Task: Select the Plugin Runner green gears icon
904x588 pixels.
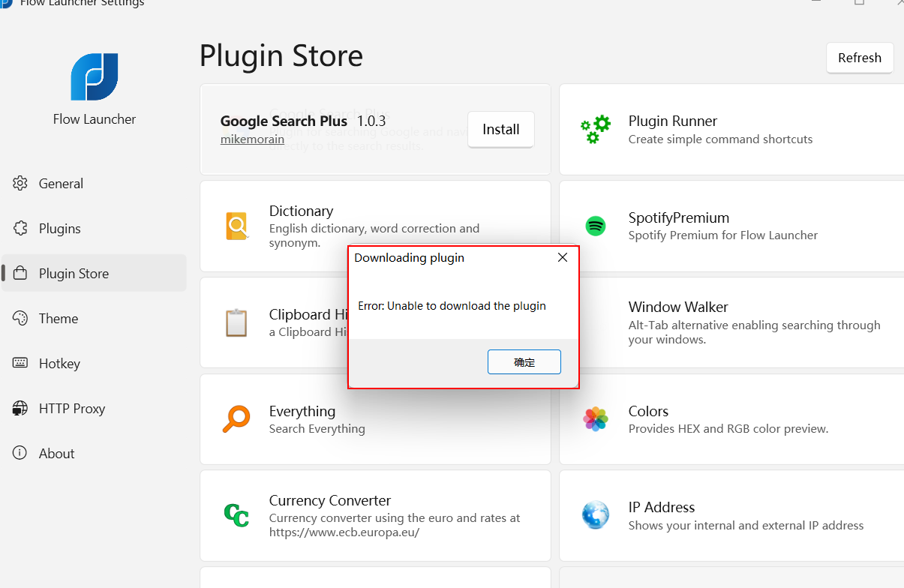Action: pyautogui.click(x=596, y=129)
